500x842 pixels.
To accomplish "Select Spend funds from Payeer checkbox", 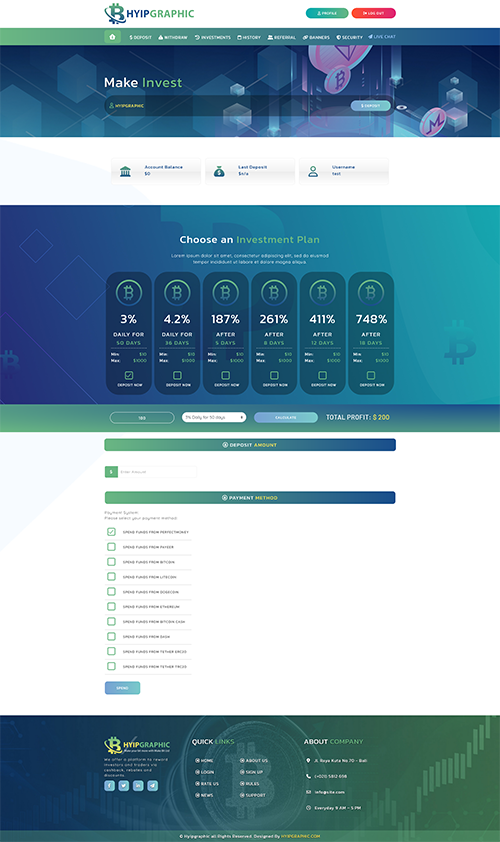I will [111, 547].
